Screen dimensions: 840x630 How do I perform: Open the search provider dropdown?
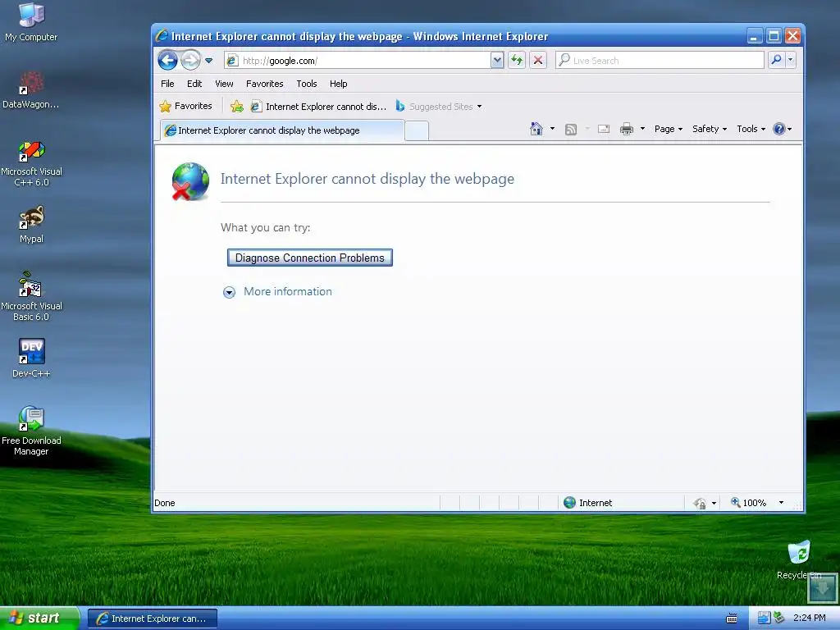[790, 60]
